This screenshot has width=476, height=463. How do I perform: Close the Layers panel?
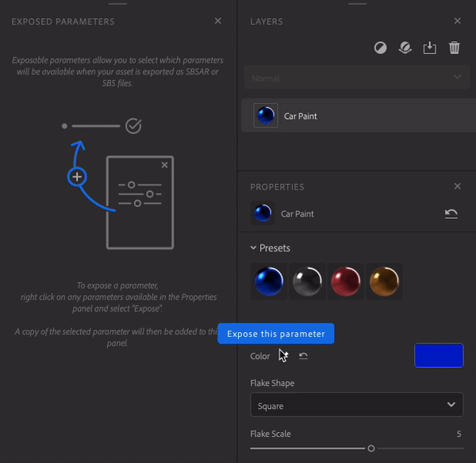[x=457, y=21]
